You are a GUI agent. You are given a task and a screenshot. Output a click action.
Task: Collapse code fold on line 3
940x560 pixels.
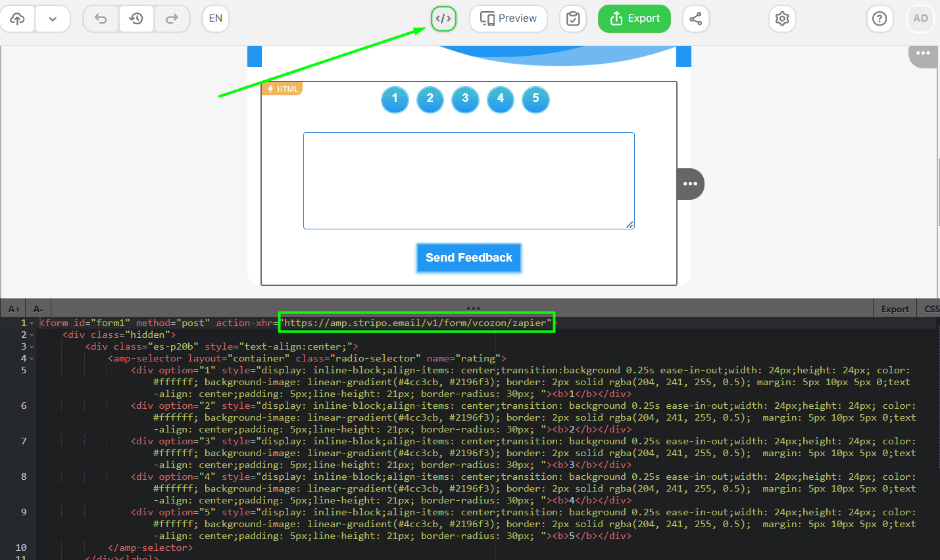coord(32,347)
